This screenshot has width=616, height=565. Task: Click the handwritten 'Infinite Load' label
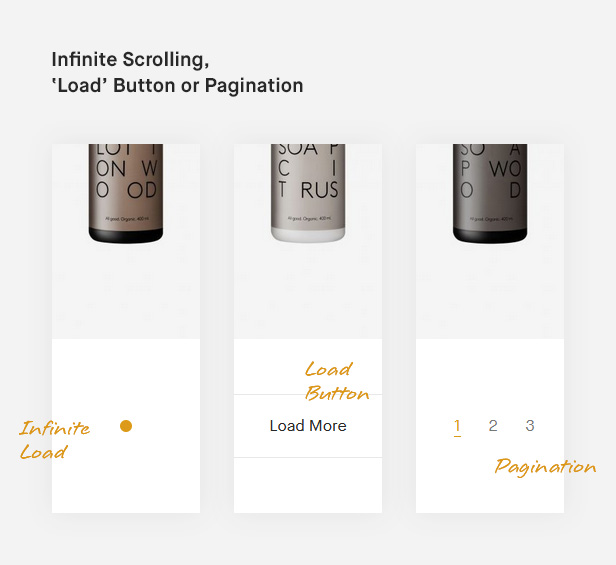pos(55,440)
